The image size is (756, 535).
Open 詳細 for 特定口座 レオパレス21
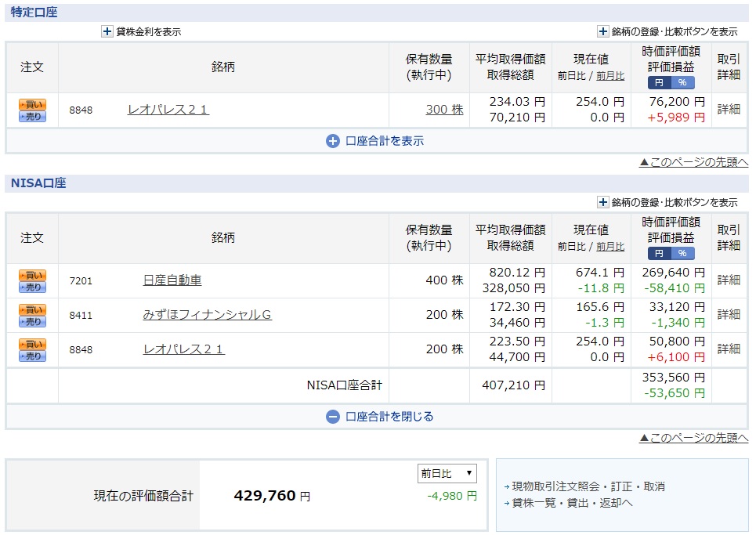click(x=729, y=110)
